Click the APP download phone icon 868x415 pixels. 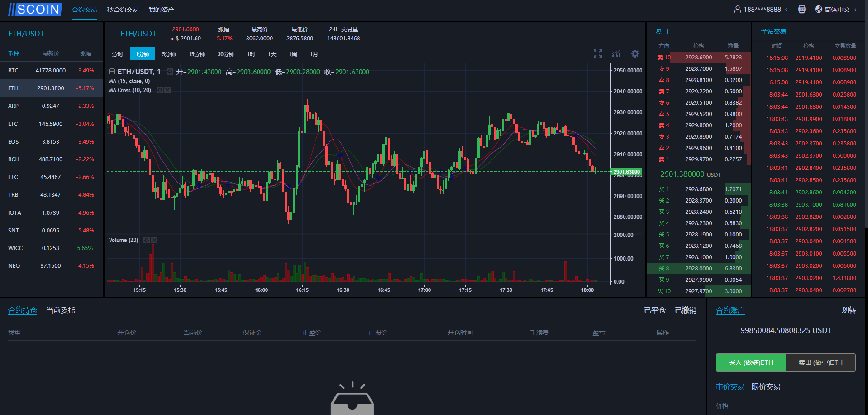(801, 10)
